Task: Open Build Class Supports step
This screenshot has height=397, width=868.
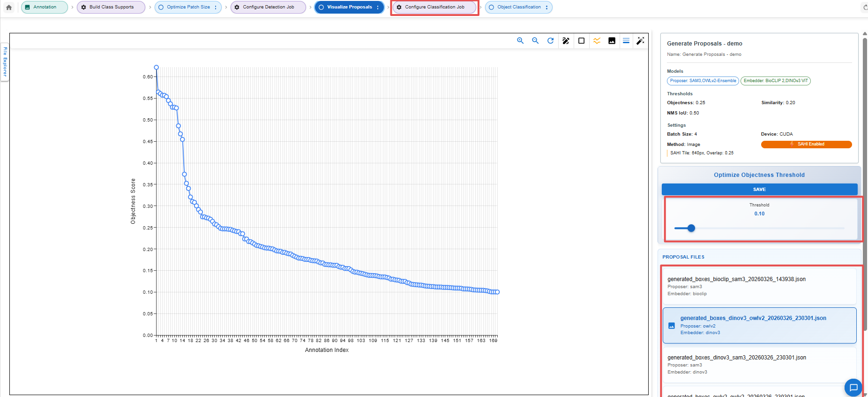Action: point(111,7)
